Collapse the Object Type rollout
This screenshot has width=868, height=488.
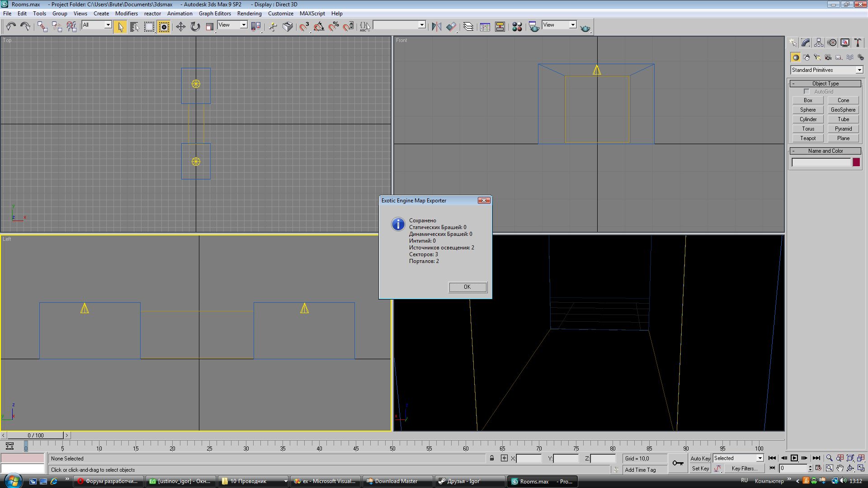[825, 84]
